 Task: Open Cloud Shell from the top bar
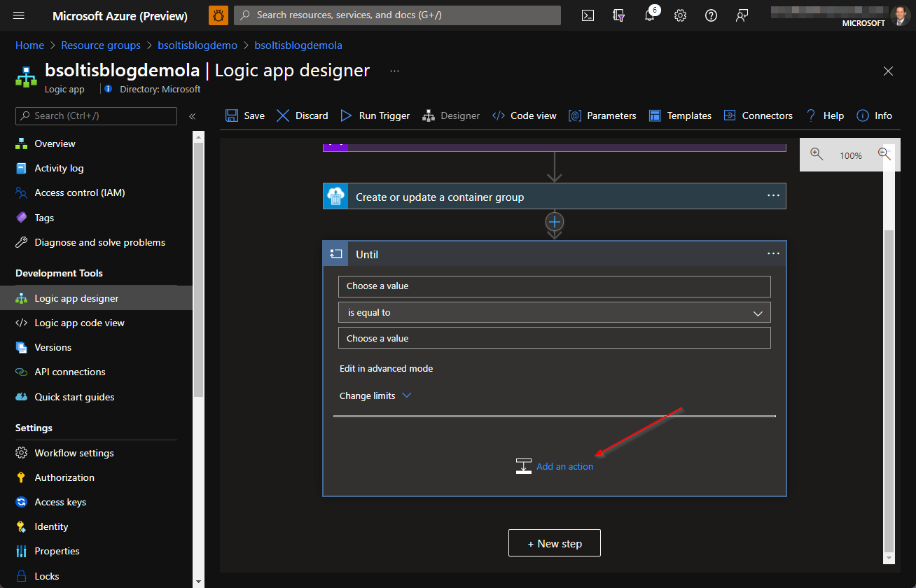tap(588, 15)
